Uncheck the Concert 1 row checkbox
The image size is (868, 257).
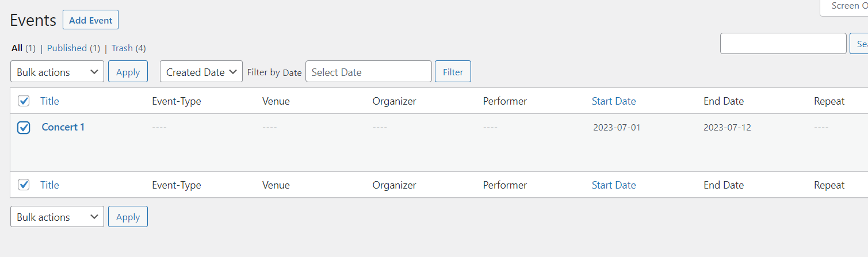click(24, 128)
